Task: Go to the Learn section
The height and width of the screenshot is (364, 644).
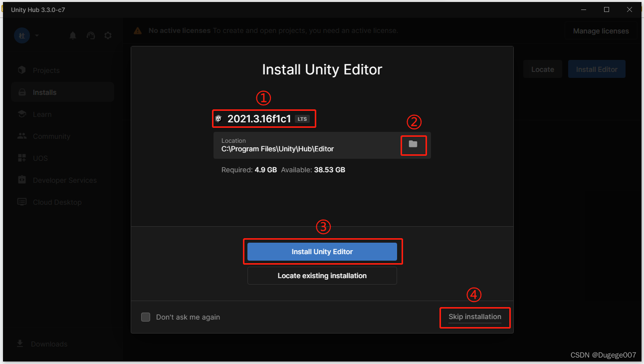Action: (x=63, y=114)
